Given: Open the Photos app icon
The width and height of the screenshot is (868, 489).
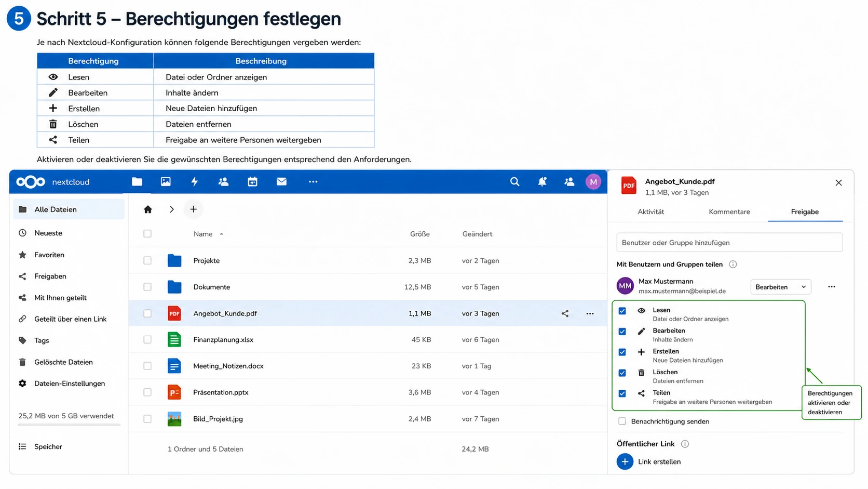Looking at the screenshot, I should (x=166, y=181).
